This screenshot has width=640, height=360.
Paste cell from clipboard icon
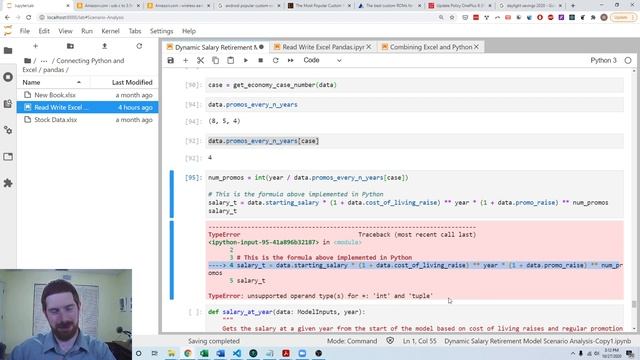(x=231, y=60)
